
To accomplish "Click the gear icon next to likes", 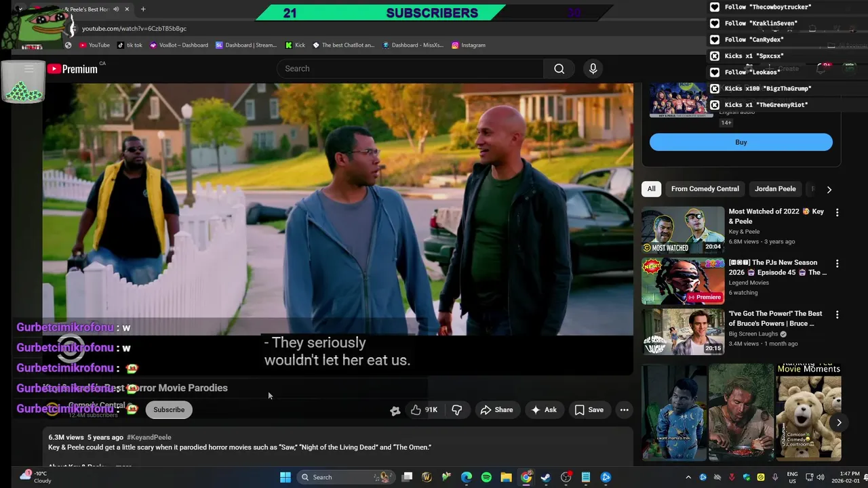I will point(395,410).
